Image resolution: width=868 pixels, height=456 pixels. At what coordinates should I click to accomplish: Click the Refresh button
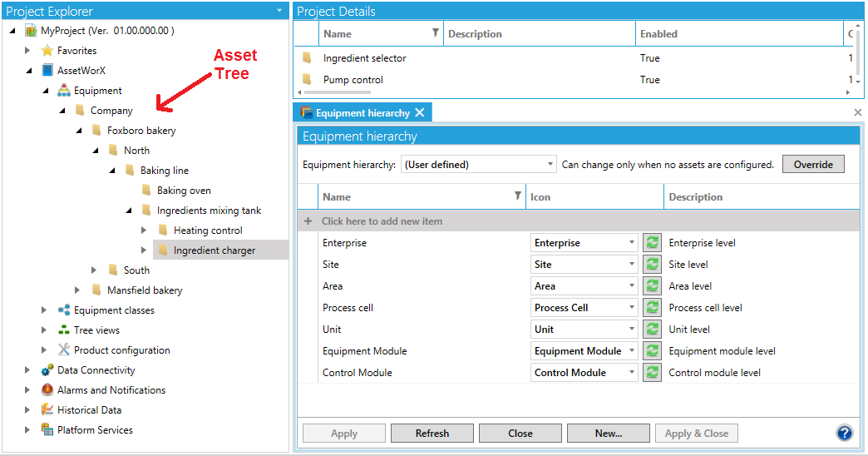(x=432, y=434)
